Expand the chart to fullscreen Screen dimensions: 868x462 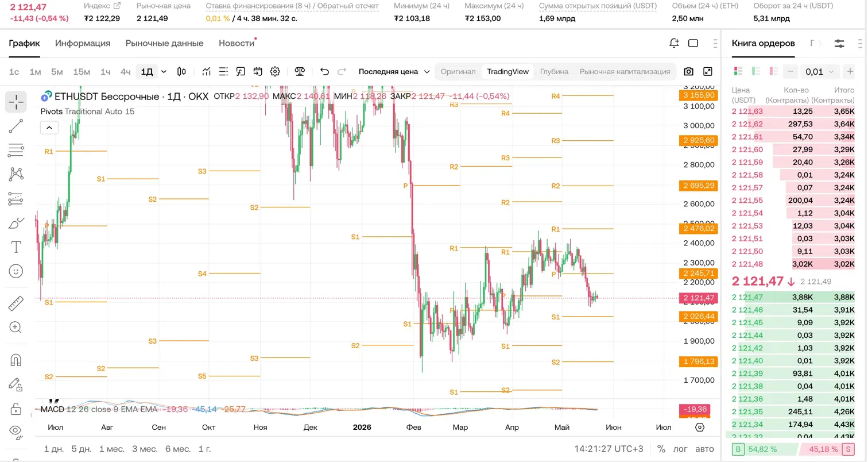708,72
